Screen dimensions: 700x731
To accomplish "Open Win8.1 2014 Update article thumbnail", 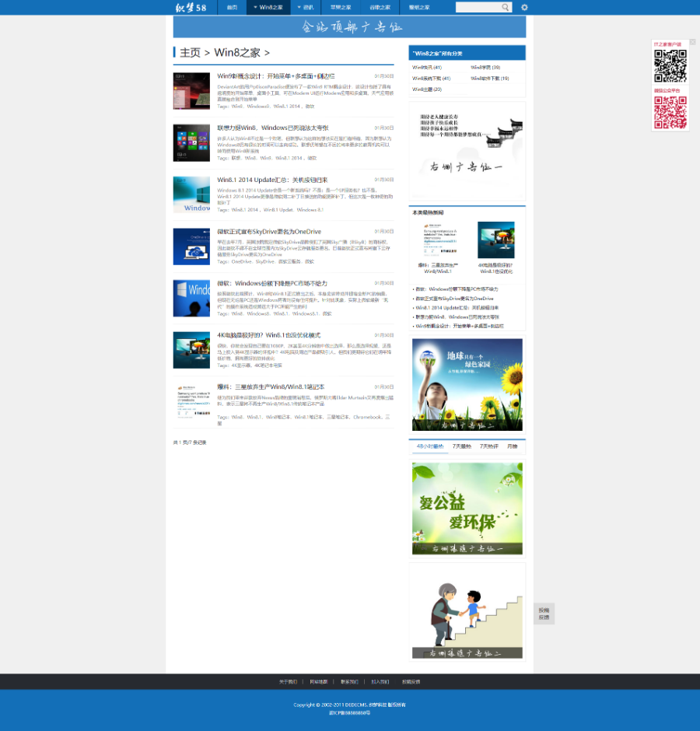I will coord(191,194).
